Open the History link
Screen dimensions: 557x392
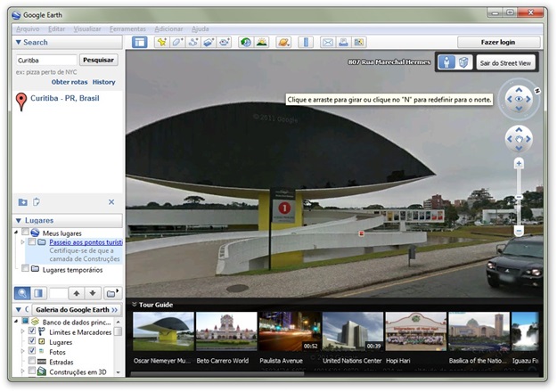(103, 82)
